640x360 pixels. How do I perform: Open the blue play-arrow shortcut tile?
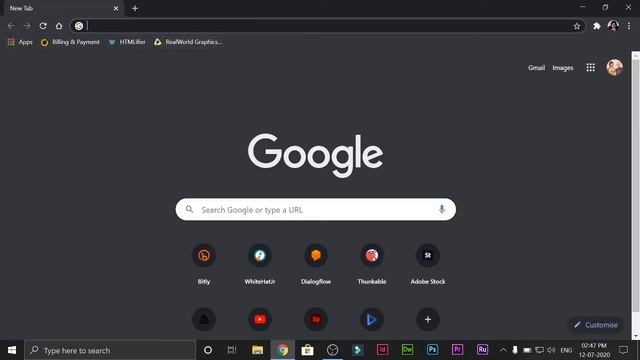tap(371, 320)
